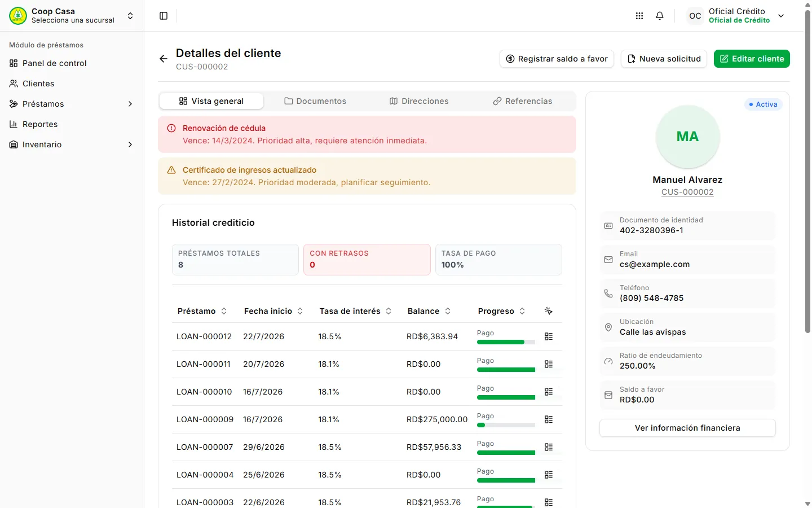Open details icon for LOAN-000011

pyautogui.click(x=549, y=364)
